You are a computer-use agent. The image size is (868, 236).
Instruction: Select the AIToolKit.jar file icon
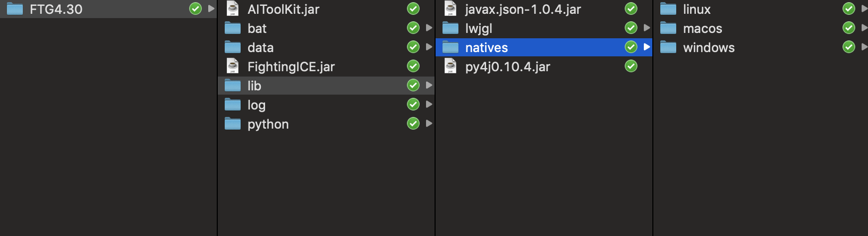233,9
